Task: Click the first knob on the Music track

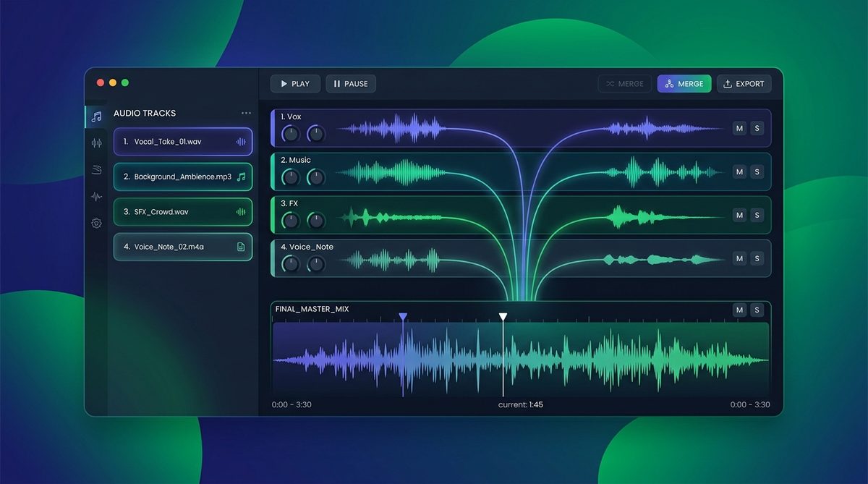Action: (291, 177)
